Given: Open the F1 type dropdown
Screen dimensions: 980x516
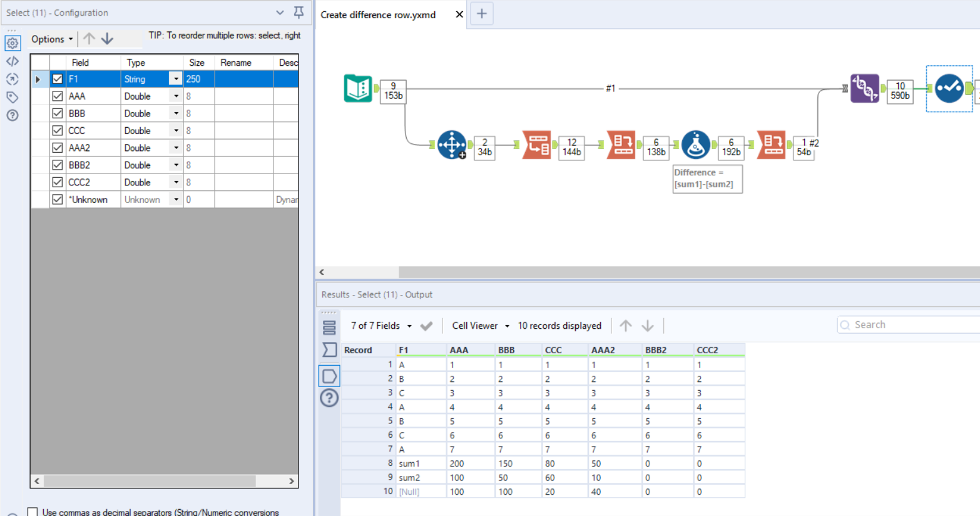Looking at the screenshot, I should coord(175,79).
